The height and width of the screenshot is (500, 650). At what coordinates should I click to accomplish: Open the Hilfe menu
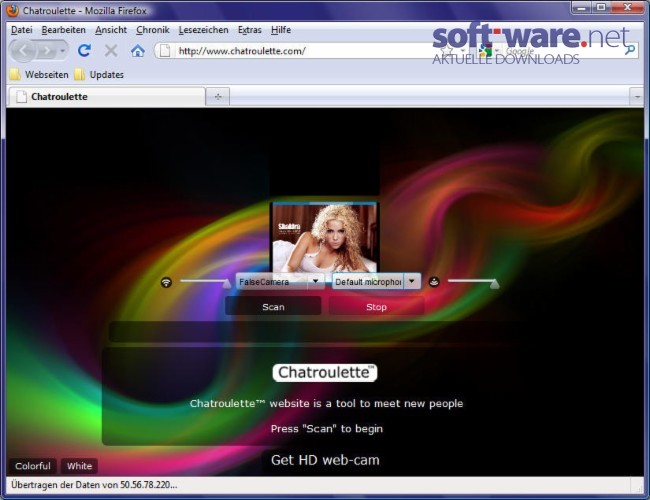pos(281,30)
